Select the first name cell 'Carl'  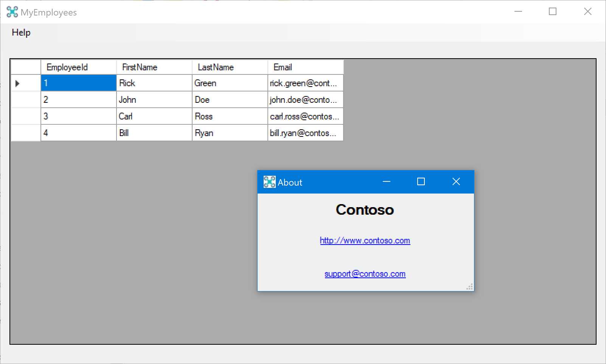(154, 116)
